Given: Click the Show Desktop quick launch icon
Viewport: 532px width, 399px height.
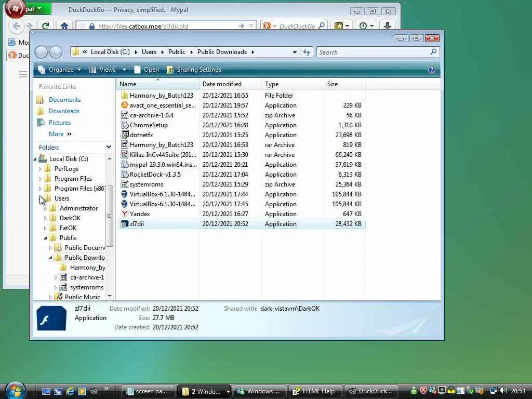Looking at the screenshot, I should (46, 391).
